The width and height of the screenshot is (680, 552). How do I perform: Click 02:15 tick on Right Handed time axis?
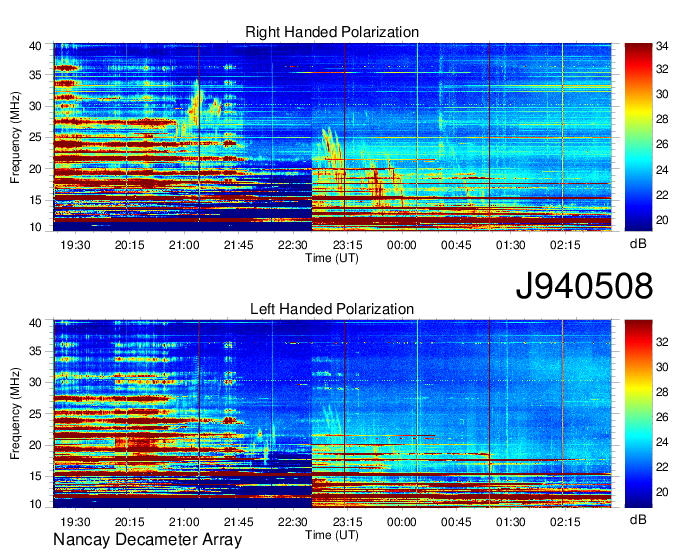point(565,245)
